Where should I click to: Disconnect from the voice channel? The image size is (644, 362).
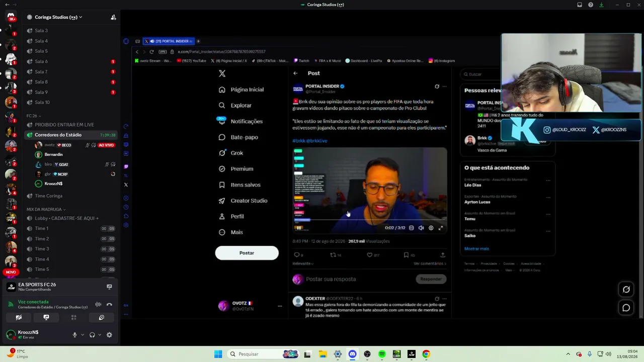pos(109,304)
